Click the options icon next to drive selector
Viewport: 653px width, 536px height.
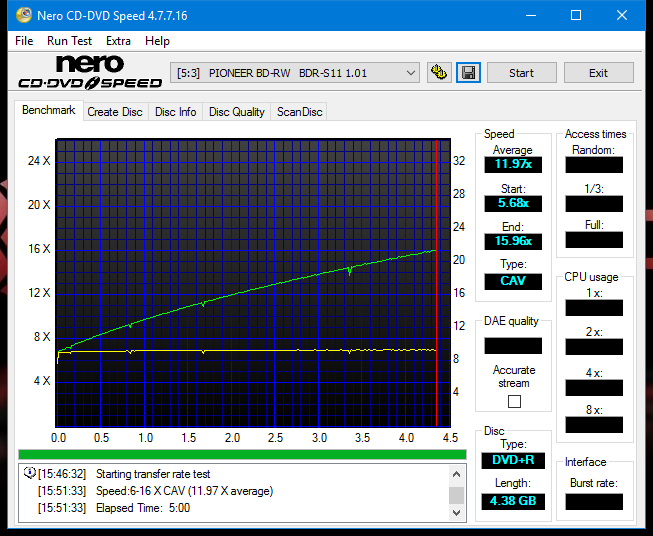click(438, 73)
